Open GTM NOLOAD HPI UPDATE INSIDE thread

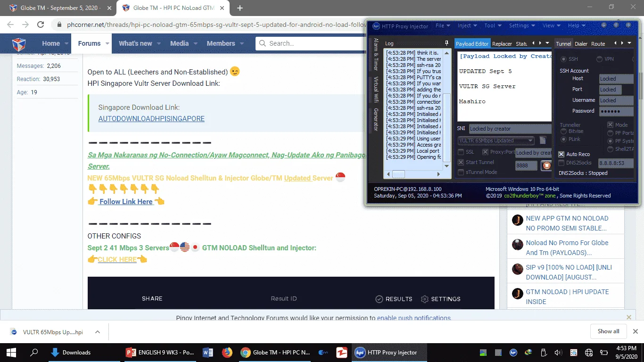click(x=567, y=296)
